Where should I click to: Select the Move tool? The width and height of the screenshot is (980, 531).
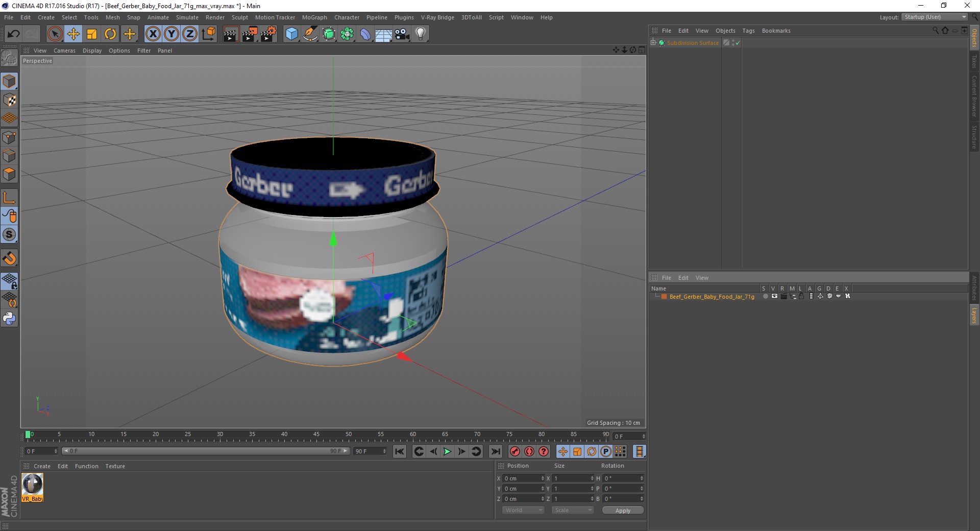[x=73, y=34]
